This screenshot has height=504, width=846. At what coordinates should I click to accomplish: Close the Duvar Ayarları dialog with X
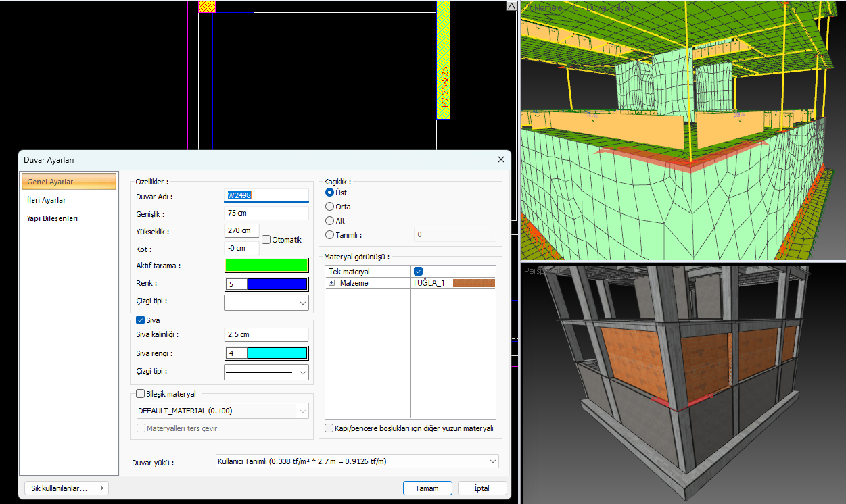500,159
